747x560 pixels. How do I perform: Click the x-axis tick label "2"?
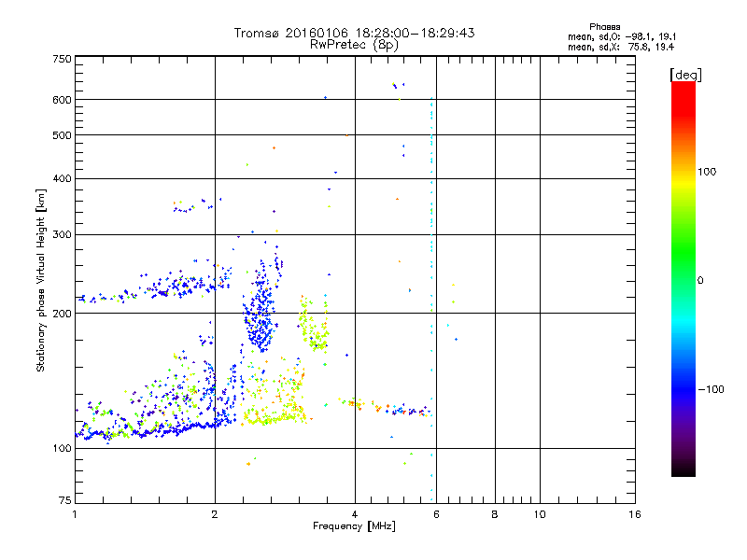tap(215, 514)
